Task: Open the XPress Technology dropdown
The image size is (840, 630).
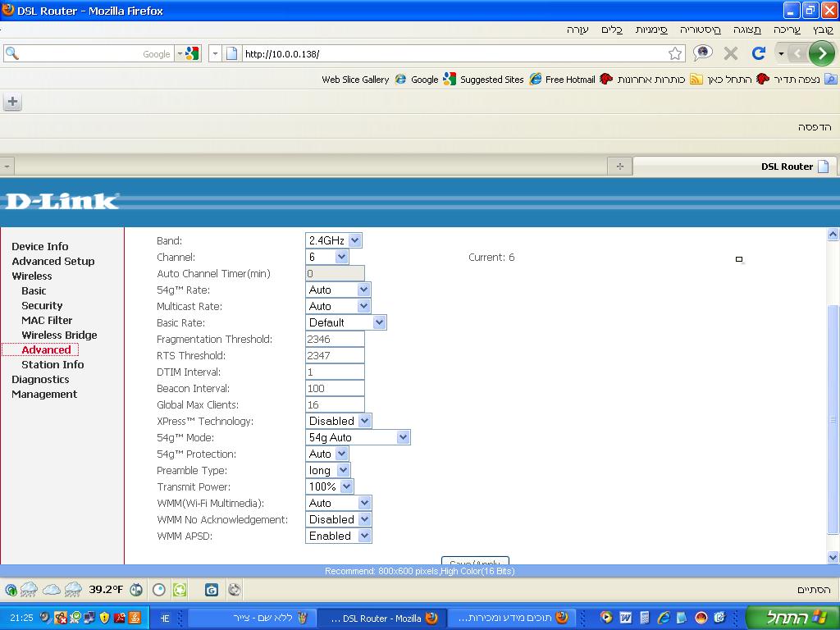Action: [x=338, y=421]
